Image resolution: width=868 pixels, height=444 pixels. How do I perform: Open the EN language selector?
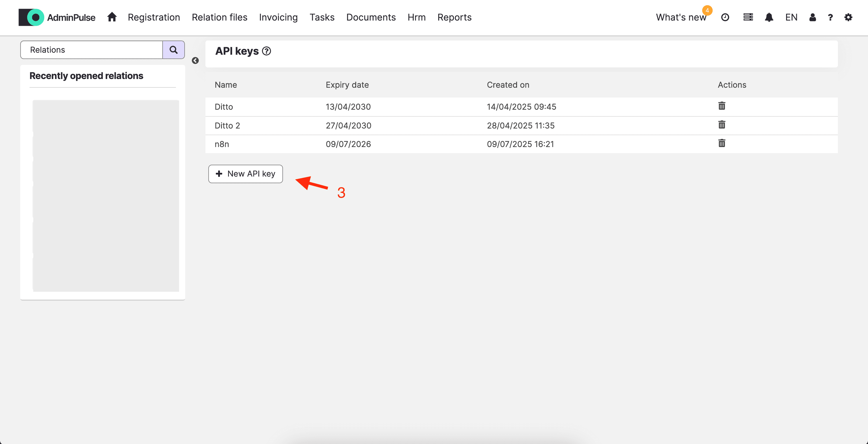pyautogui.click(x=791, y=18)
